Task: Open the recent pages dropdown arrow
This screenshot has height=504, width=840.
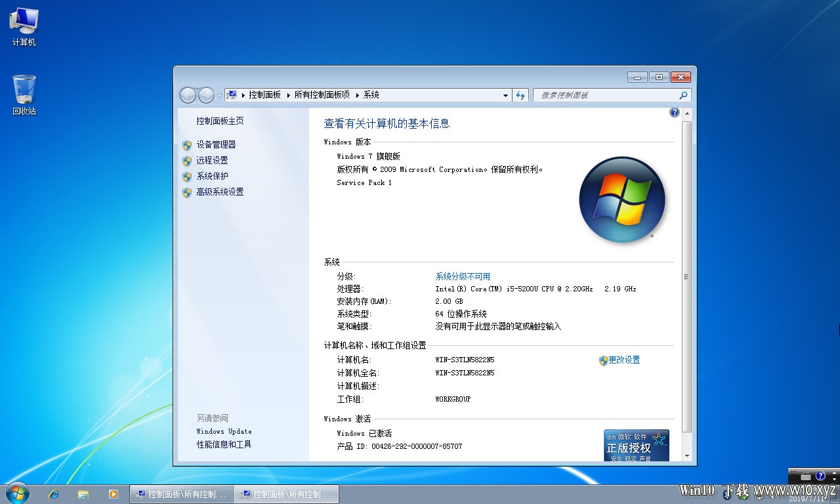Action: pyautogui.click(x=219, y=96)
